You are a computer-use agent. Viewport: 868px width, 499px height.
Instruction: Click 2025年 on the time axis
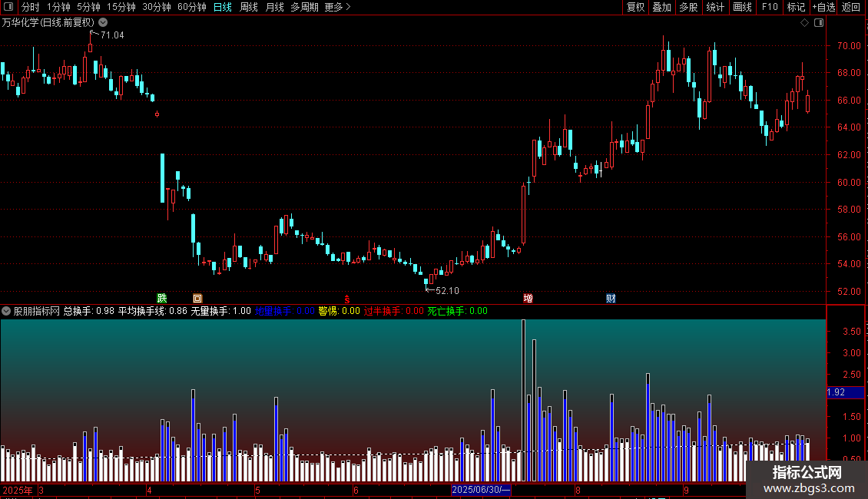[x=17, y=490]
